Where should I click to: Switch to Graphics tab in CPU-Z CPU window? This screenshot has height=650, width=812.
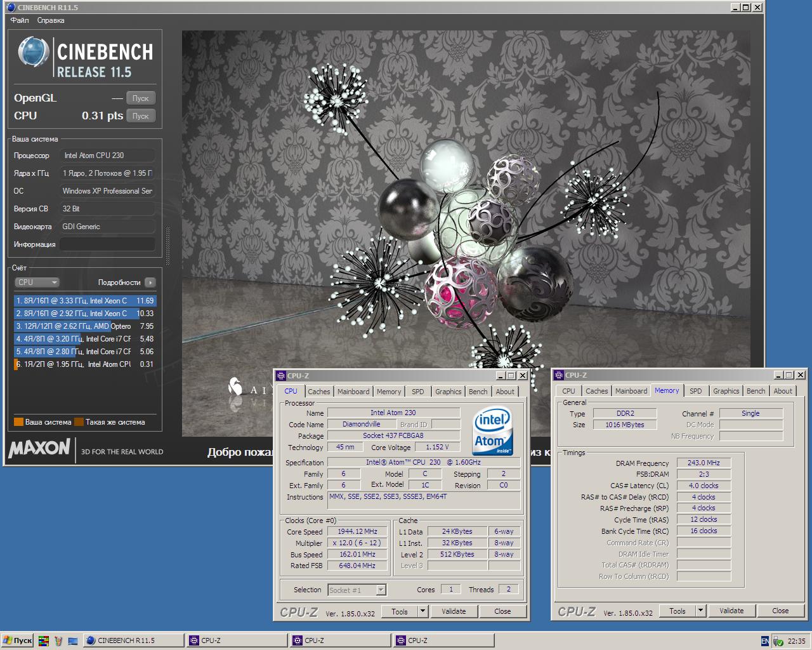(449, 392)
